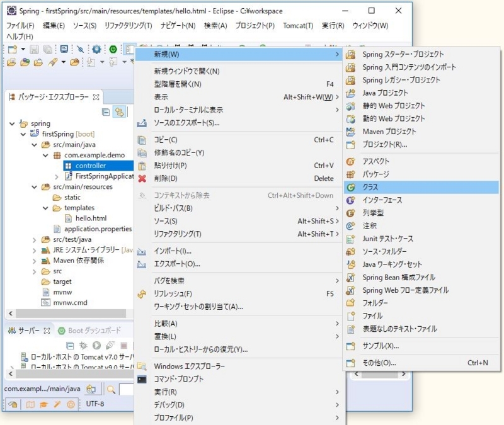The image size is (504, 425).
Task: Collapse the firstSpring project node
Action: [23, 134]
